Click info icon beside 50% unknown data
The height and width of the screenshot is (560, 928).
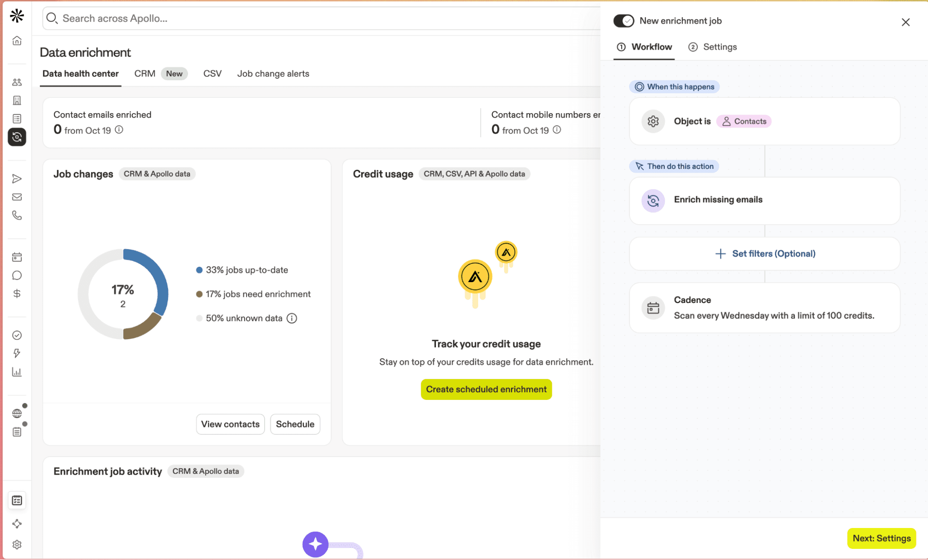click(x=292, y=318)
